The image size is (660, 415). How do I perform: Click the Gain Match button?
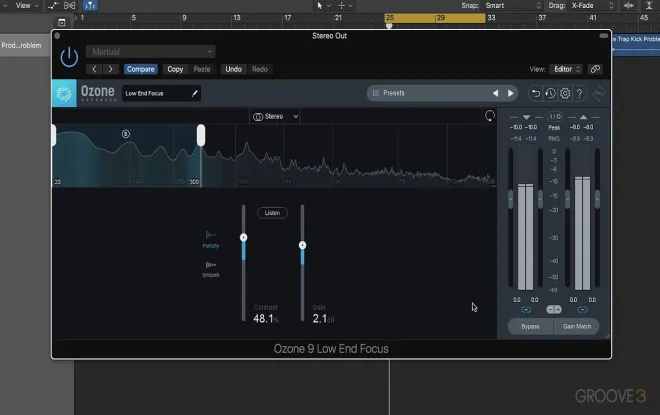[x=577, y=327]
